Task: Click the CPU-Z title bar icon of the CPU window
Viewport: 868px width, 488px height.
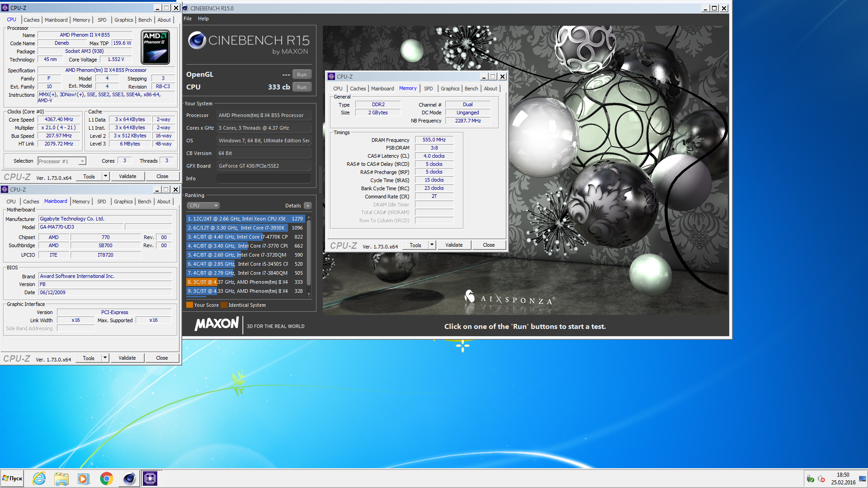Action: [5, 8]
